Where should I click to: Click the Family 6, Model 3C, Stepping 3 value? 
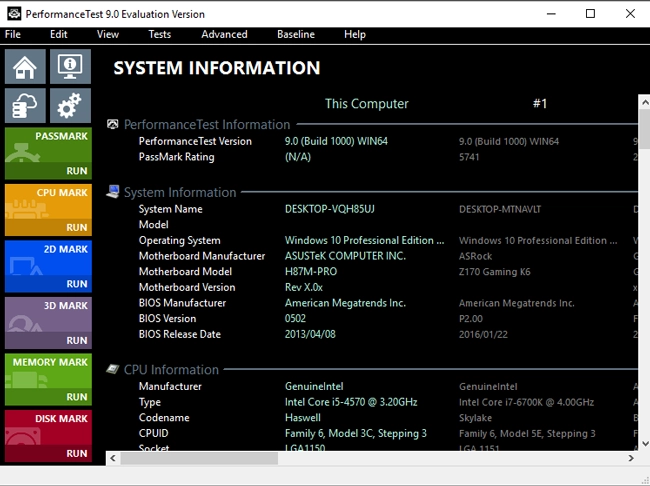pyautogui.click(x=356, y=434)
